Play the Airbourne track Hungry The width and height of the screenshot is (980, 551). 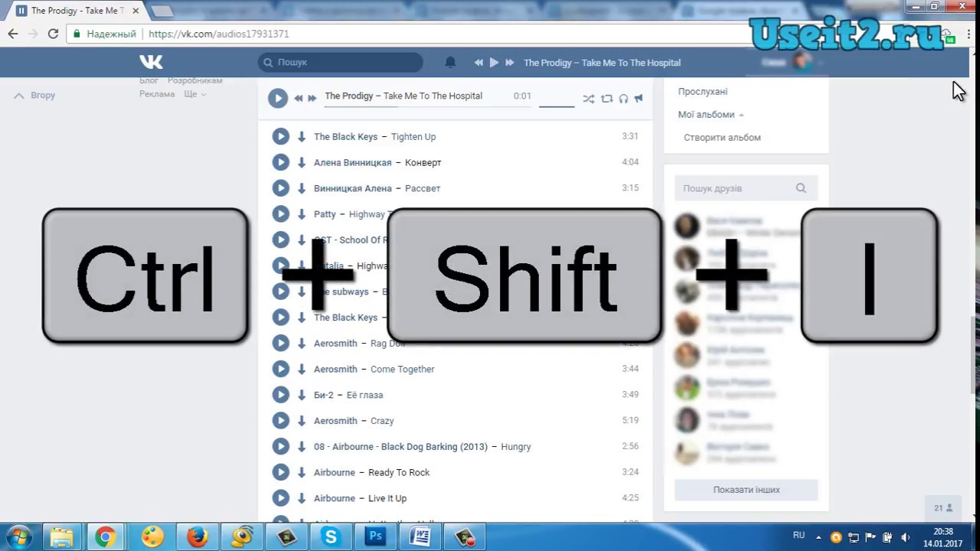click(x=280, y=446)
